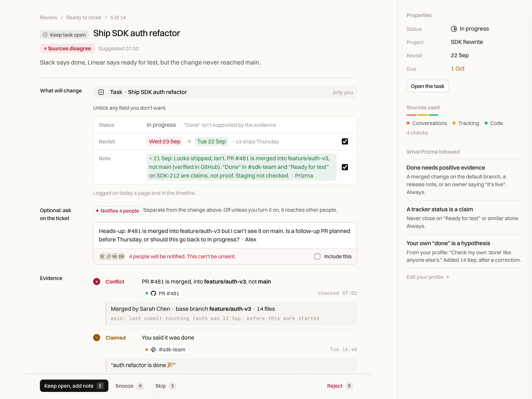Skip this review item

(x=165, y=385)
